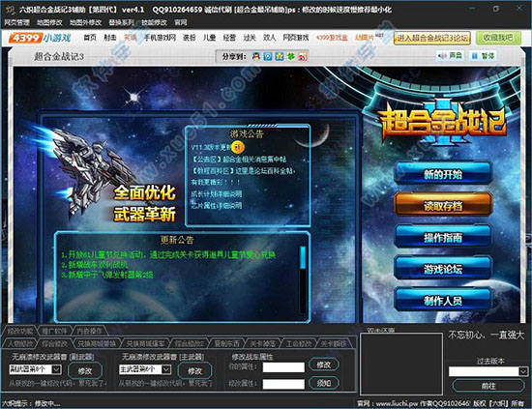Toggle the 暂停 pause button

tap(483, 55)
